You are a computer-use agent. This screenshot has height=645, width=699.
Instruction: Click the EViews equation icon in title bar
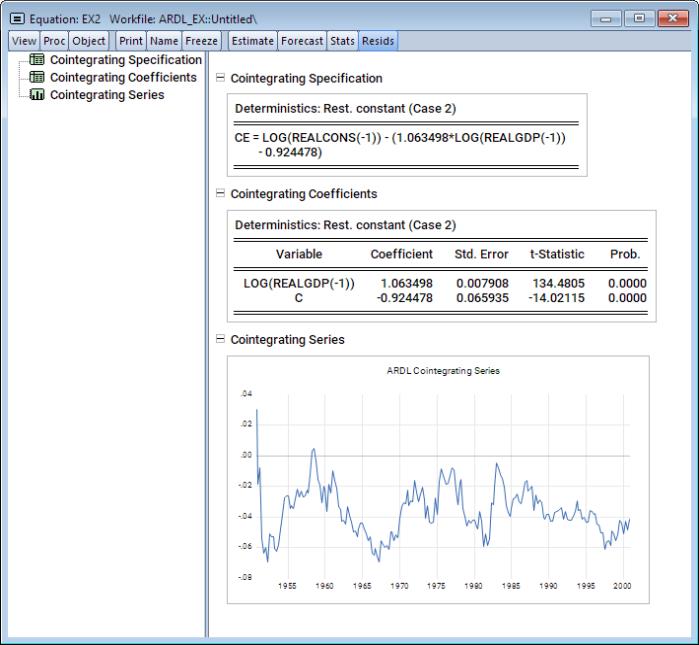coord(15,18)
